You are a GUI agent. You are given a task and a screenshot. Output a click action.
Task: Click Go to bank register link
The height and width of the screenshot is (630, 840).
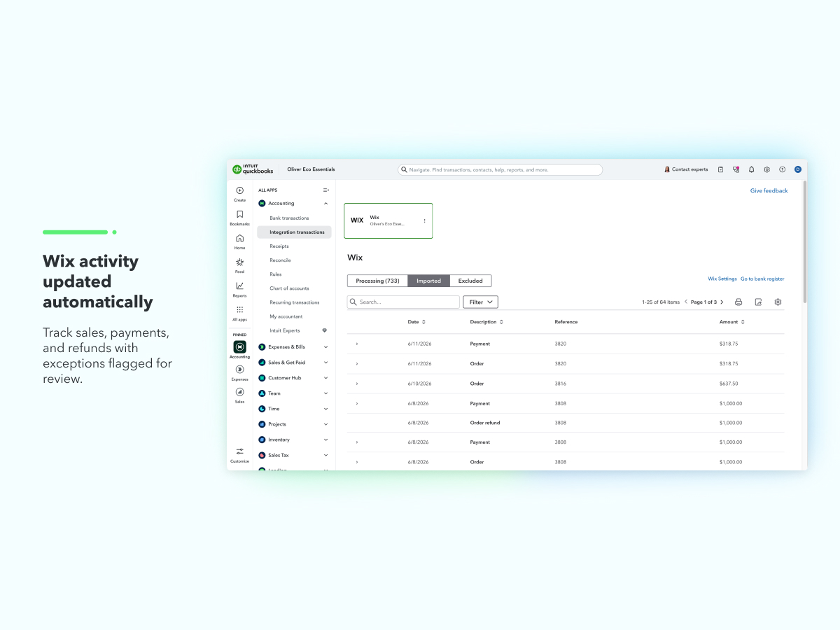(762, 279)
